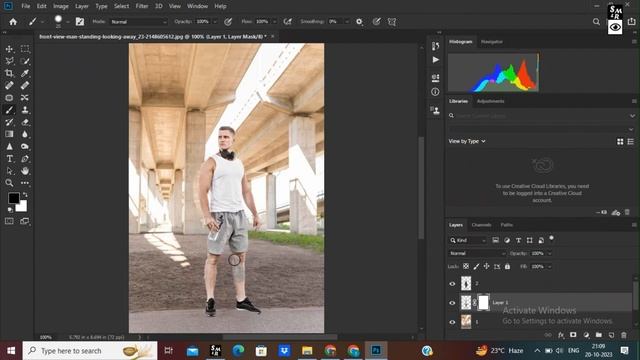The width and height of the screenshot is (640, 360).
Task: Toggle airbrush-style build-up
Action: click(x=288, y=22)
